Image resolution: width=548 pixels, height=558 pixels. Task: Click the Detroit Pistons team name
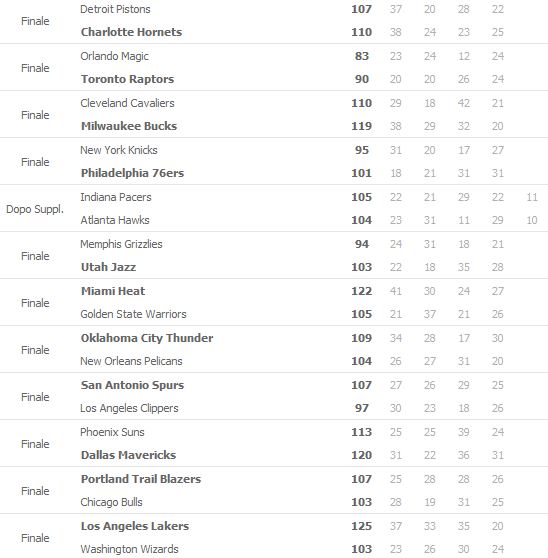[x=115, y=9]
